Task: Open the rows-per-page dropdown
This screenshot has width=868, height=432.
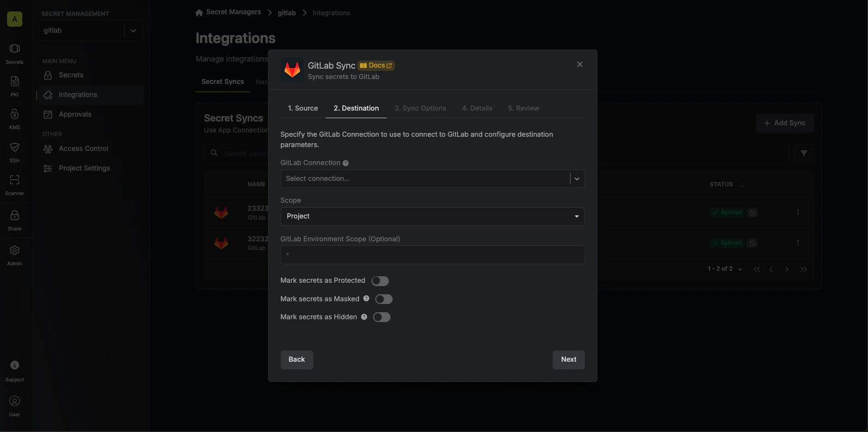Action: pyautogui.click(x=740, y=269)
